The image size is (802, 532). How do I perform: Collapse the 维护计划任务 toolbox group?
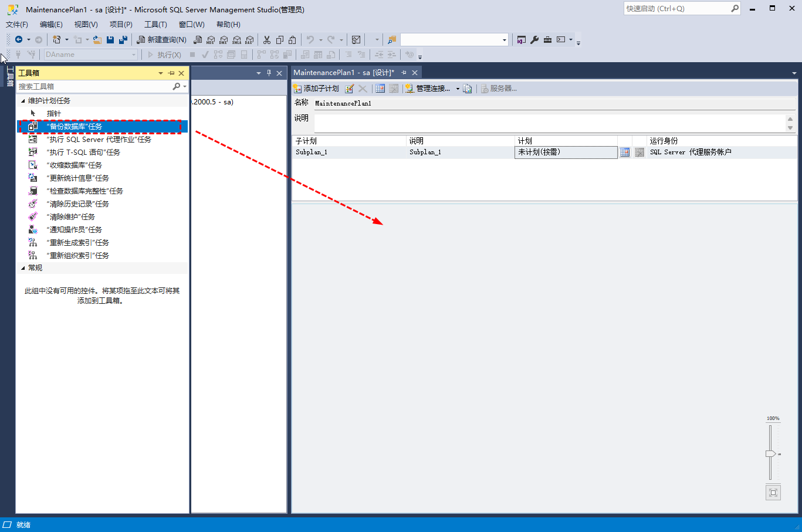click(22, 100)
